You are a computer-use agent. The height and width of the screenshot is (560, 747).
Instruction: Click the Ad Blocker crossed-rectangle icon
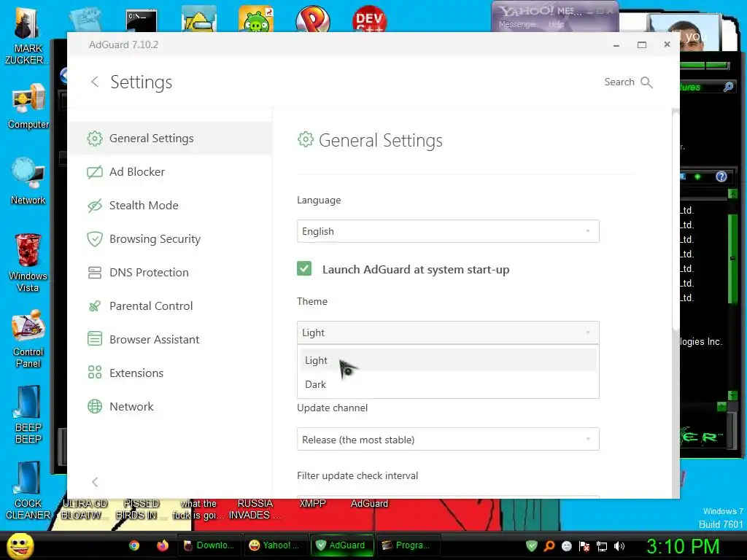95,172
